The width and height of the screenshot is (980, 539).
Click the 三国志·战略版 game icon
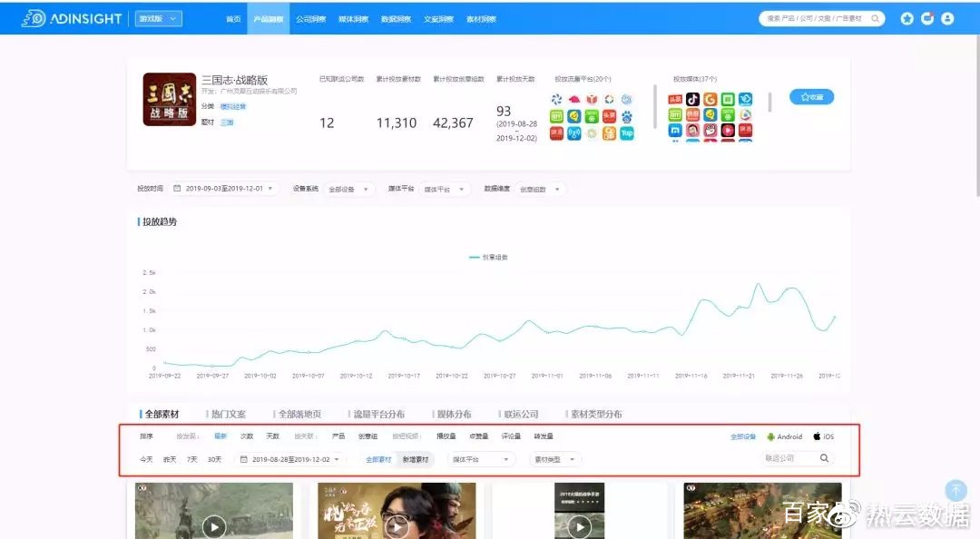pos(170,100)
